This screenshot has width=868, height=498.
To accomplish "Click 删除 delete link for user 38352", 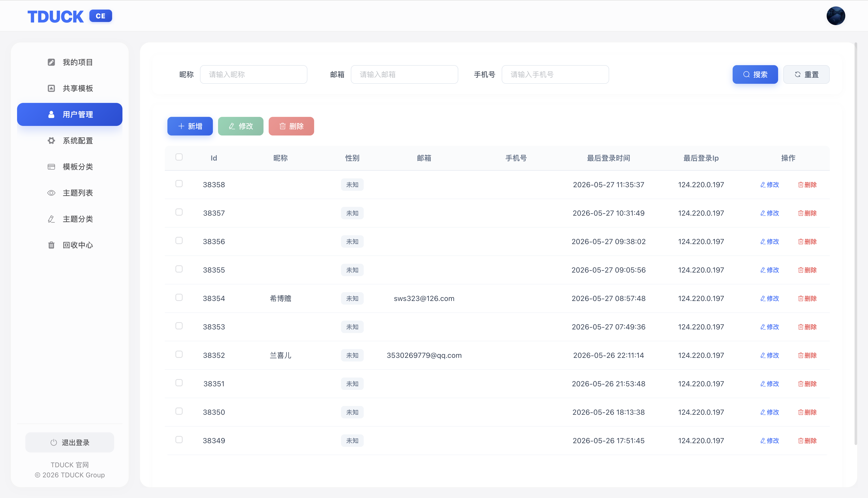I will [807, 355].
